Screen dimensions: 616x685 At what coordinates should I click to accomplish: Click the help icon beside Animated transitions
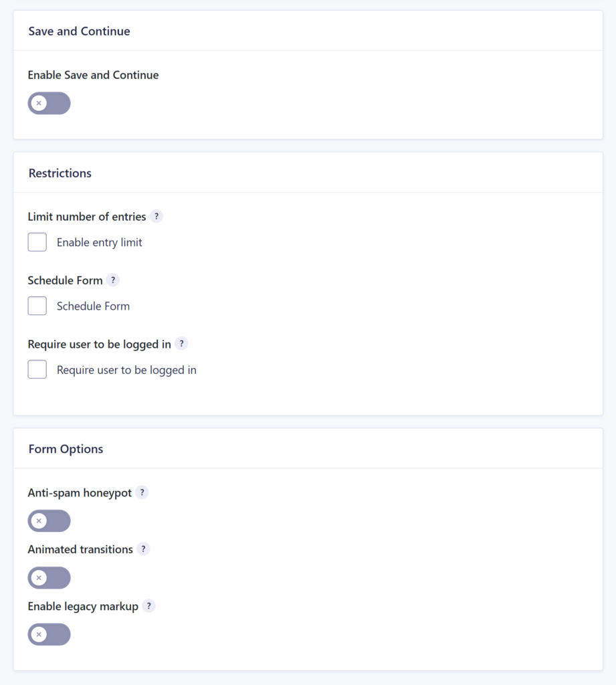click(142, 549)
